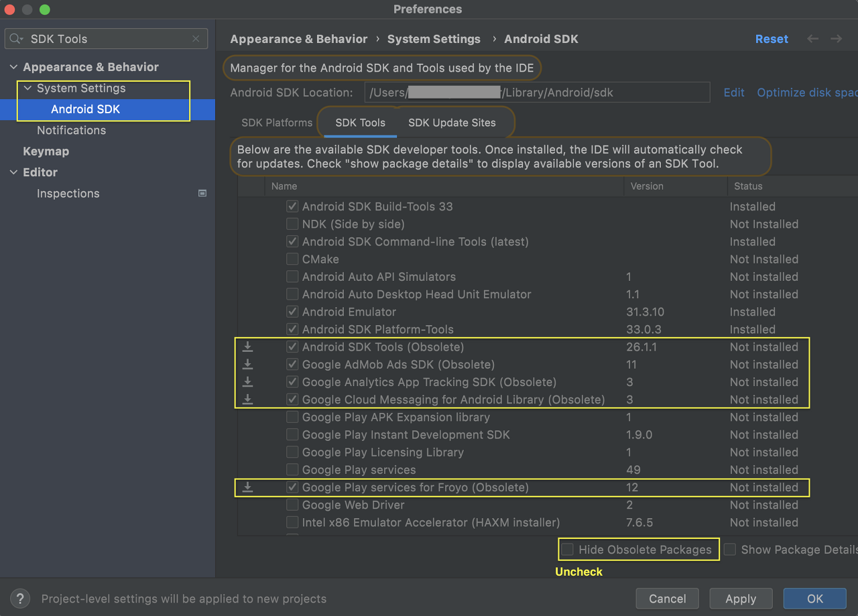858x616 pixels.
Task: Open Notifications settings
Action: 71,130
